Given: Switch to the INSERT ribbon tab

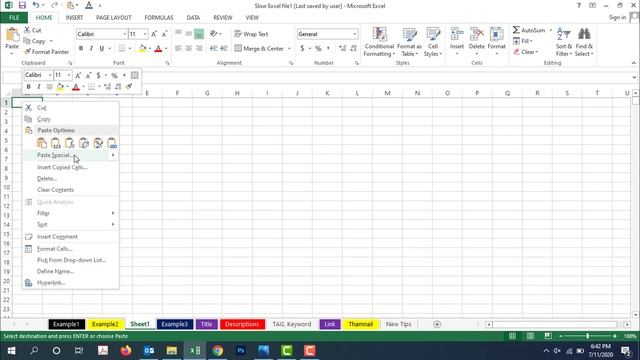Looking at the screenshot, I should tap(74, 18).
